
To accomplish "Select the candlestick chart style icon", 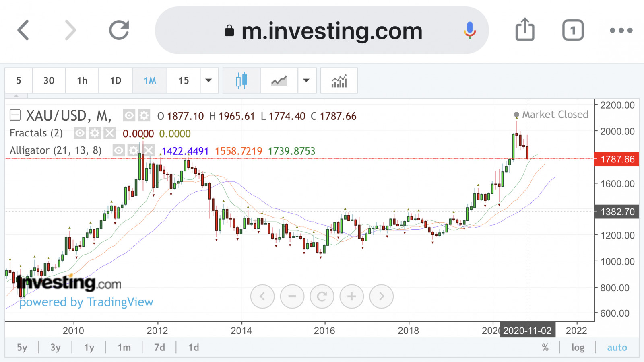I will coord(242,81).
